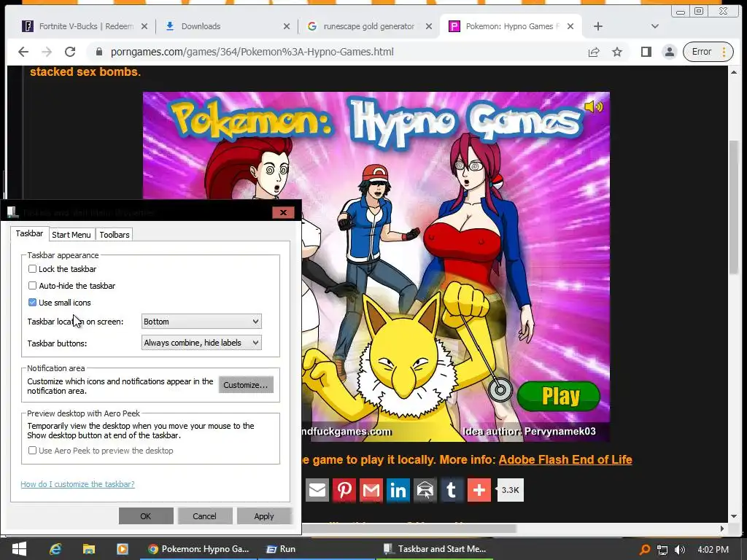Click the scrollbar up arrow
This screenshot has width=747, height=560.
coord(734,72)
